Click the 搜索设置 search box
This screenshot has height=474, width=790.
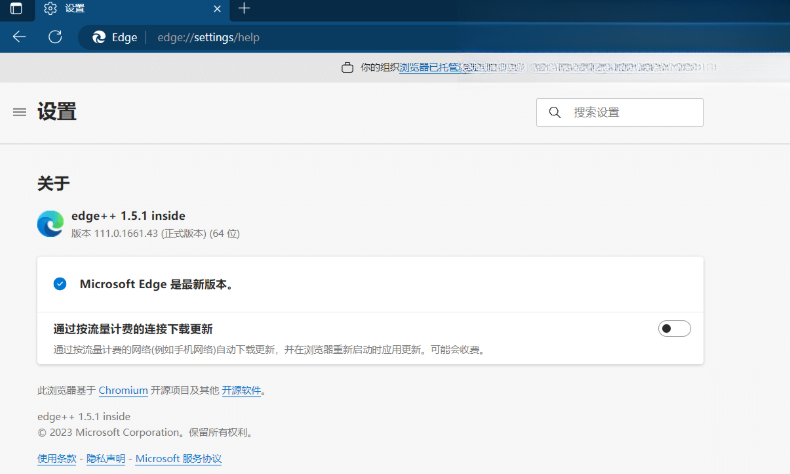tap(620, 112)
